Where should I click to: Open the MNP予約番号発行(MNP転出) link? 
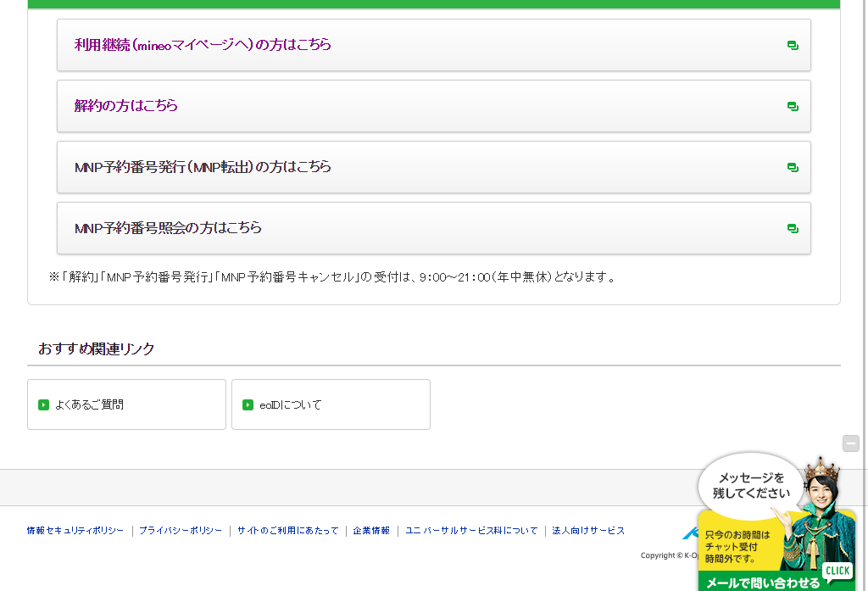[433, 167]
